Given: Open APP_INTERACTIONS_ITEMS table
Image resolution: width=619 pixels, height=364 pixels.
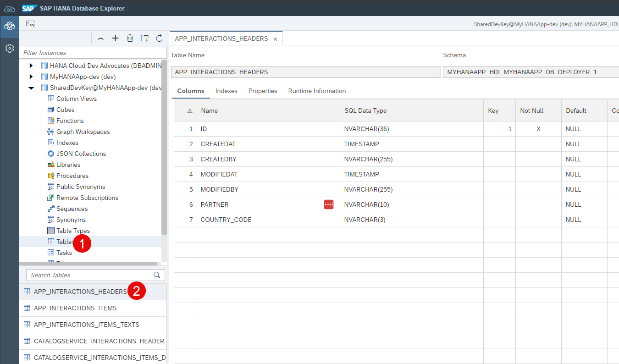Looking at the screenshot, I should tap(93, 308).
